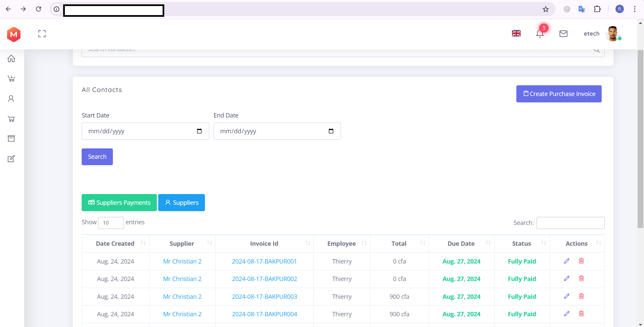Open the notifications bell icon
Screen dimensions: 644x327
click(x=540, y=34)
